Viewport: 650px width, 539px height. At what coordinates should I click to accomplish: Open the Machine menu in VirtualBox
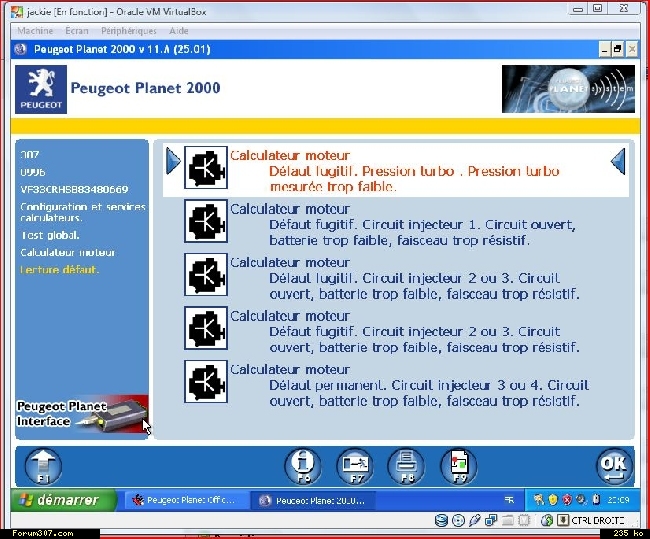point(35,31)
